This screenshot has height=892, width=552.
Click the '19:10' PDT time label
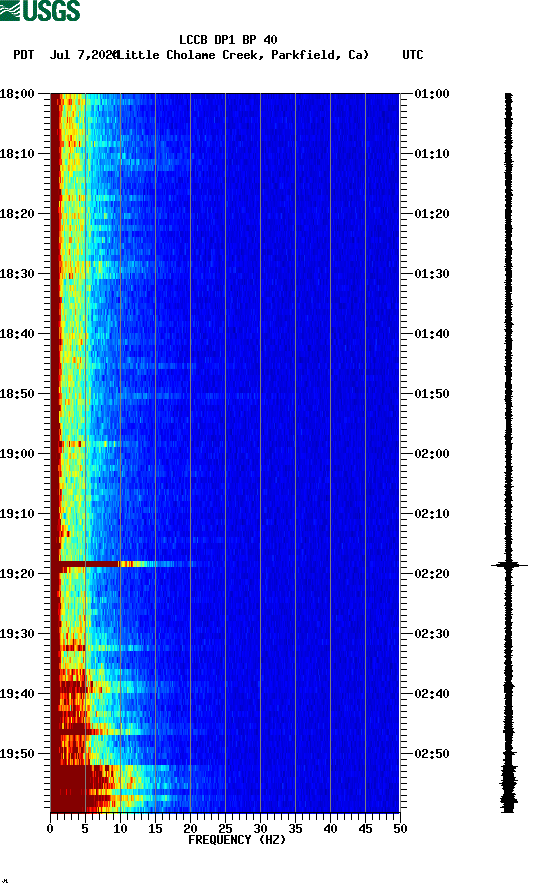[17, 514]
